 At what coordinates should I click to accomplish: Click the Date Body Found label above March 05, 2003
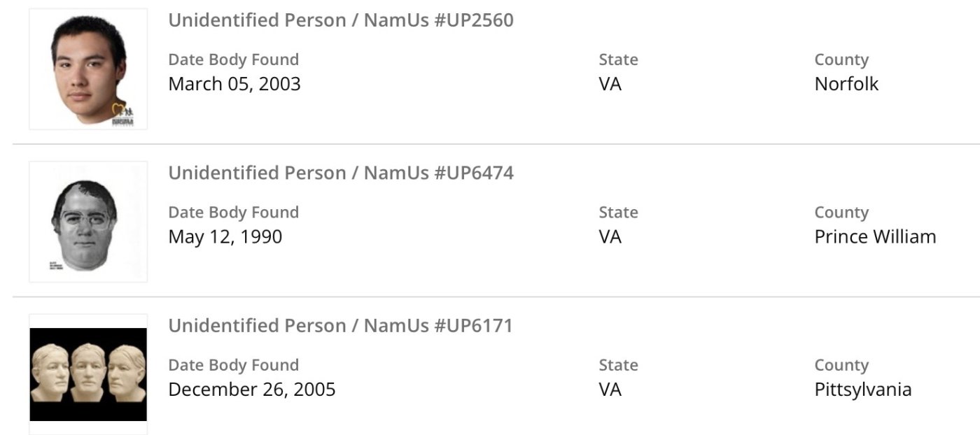pyautogui.click(x=233, y=60)
